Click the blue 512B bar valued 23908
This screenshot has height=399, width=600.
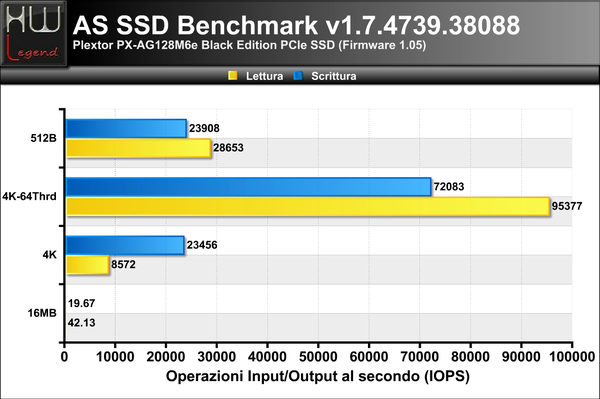click(126, 129)
